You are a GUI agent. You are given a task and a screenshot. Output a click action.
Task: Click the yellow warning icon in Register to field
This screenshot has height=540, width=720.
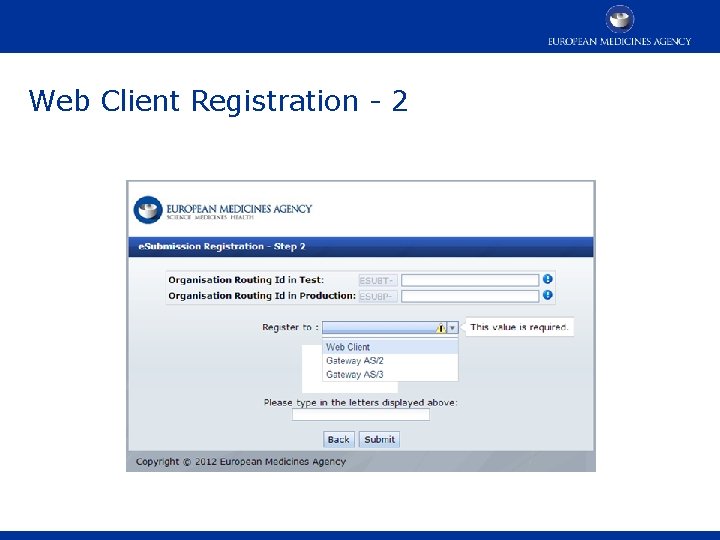[x=441, y=328]
